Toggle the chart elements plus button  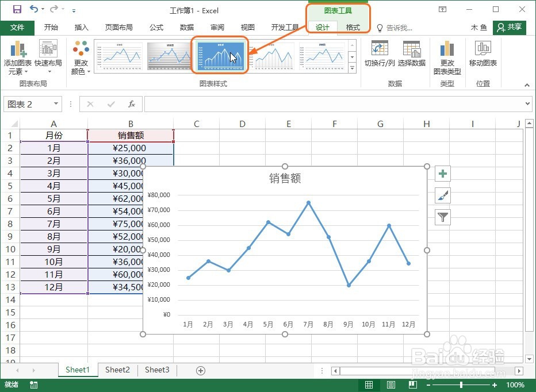[442, 173]
